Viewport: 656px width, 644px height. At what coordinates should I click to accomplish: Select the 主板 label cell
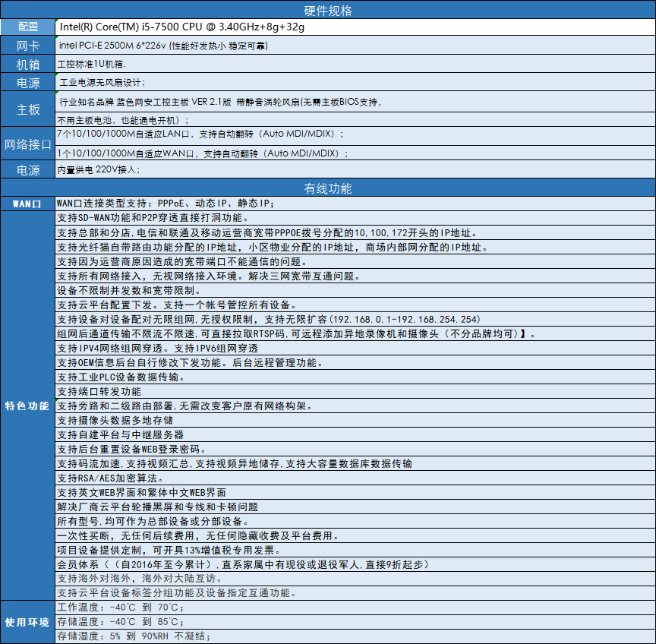point(27,109)
